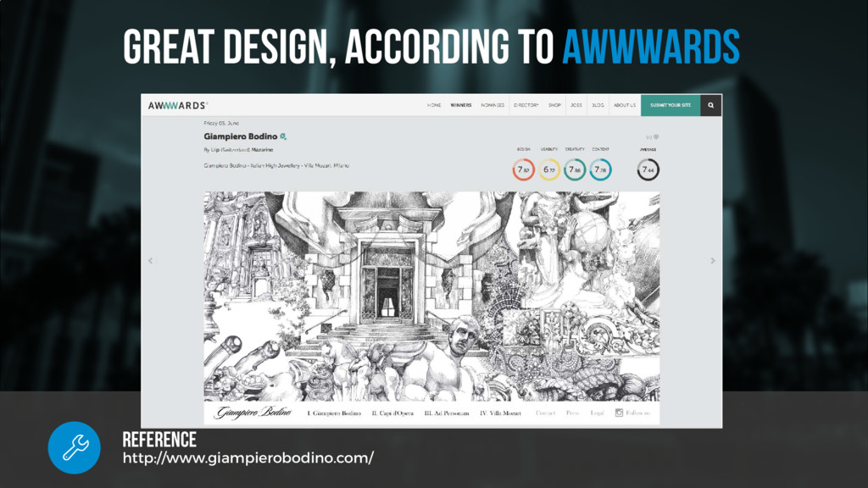The width and height of the screenshot is (868, 488).
Task: Open the Directory menu item
Action: 526,105
